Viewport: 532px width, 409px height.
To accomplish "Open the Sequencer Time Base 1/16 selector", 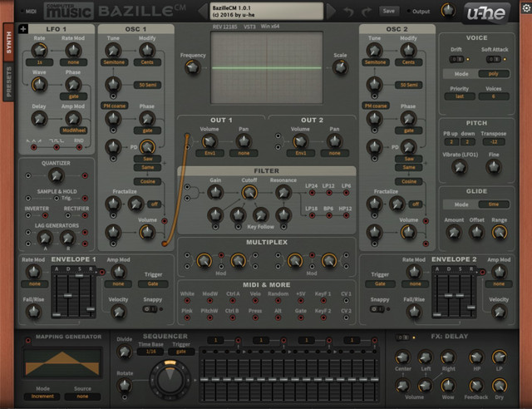I will [x=151, y=352].
